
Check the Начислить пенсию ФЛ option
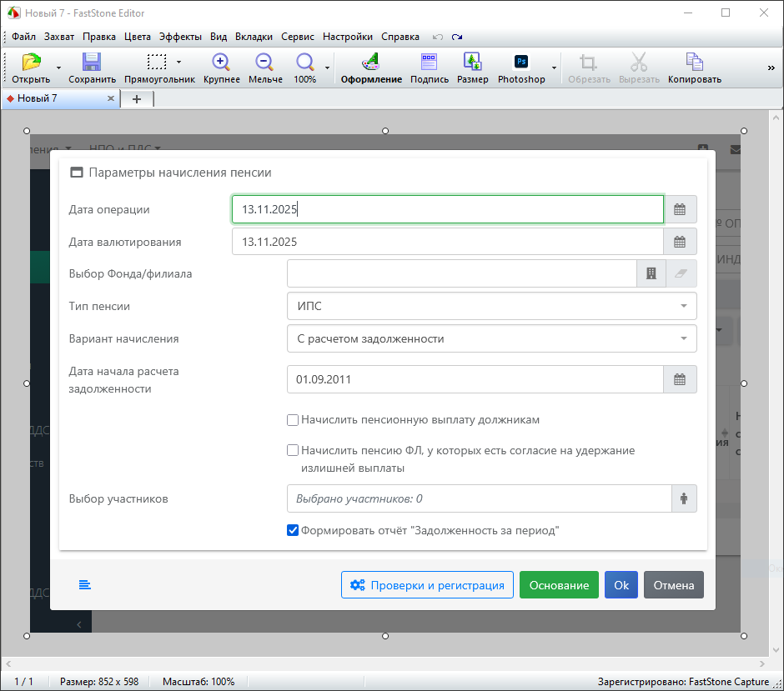(293, 450)
